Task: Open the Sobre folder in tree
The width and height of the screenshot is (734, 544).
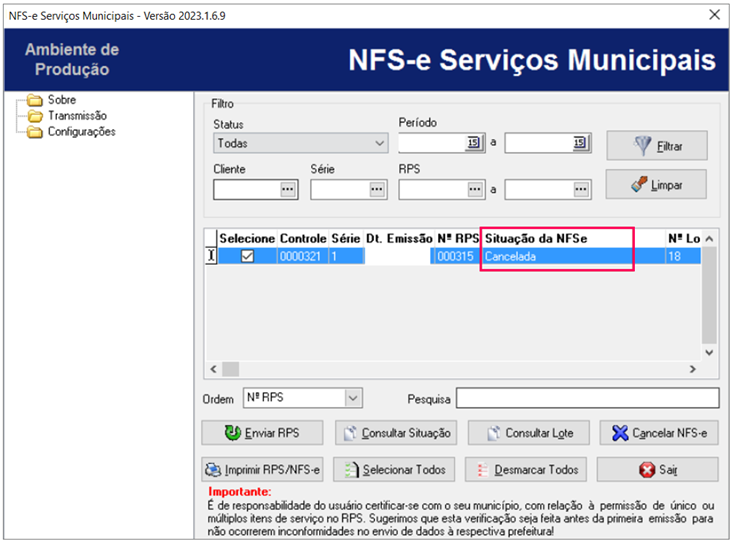Action: [x=61, y=100]
